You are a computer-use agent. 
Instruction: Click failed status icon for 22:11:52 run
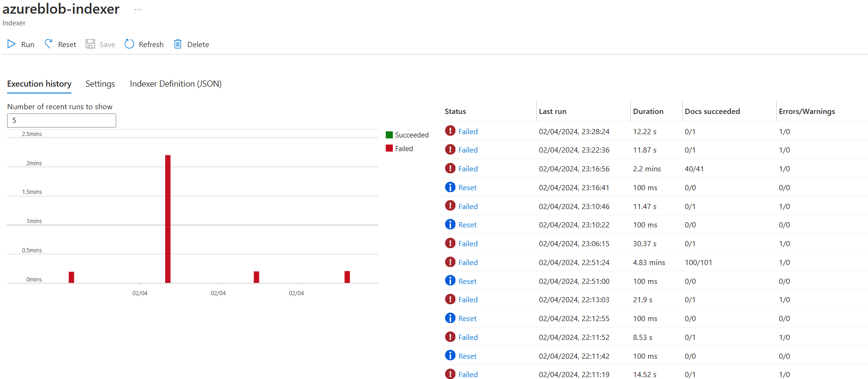(450, 337)
